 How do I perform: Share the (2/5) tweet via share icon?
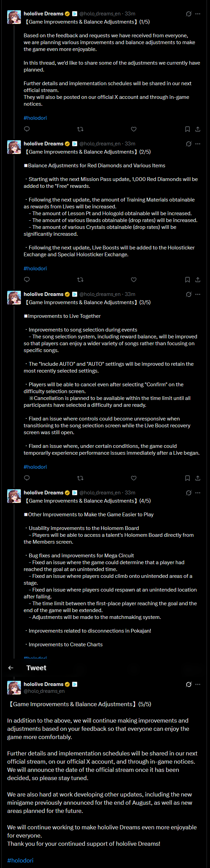pos(198,280)
